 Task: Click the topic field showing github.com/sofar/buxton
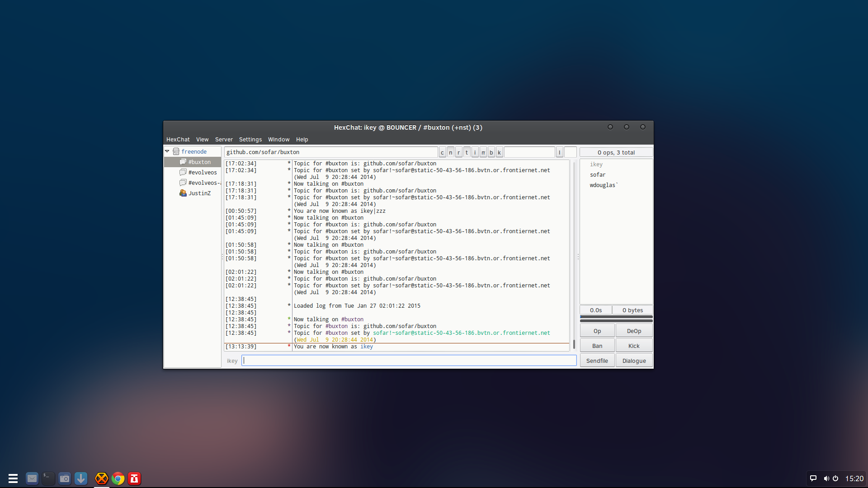(331, 152)
